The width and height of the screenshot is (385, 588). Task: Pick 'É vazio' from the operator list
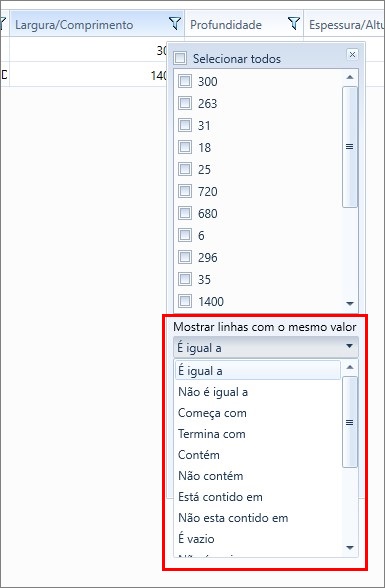click(x=196, y=539)
